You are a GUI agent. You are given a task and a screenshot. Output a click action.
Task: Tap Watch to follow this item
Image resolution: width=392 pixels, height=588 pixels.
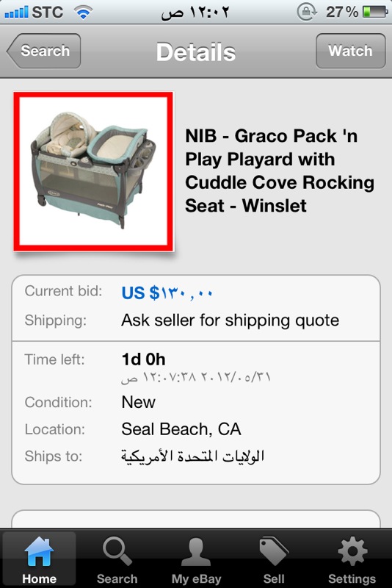click(351, 51)
